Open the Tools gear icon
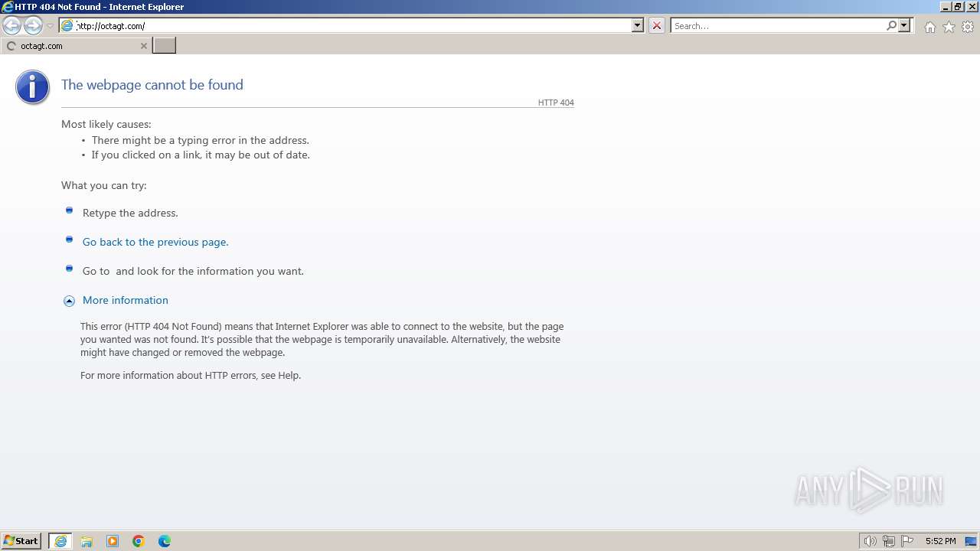Image resolution: width=980 pixels, height=551 pixels. click(968, 27)
